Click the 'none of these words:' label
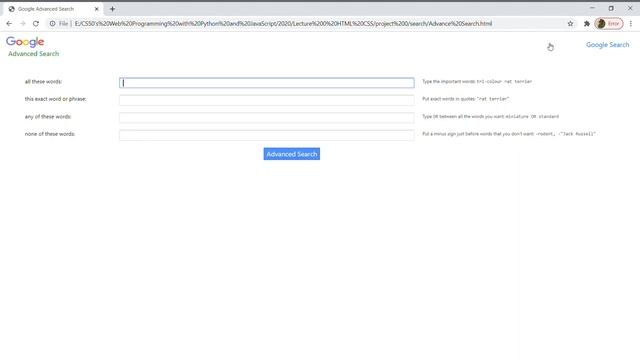640x360 pixels. [50, 134]
